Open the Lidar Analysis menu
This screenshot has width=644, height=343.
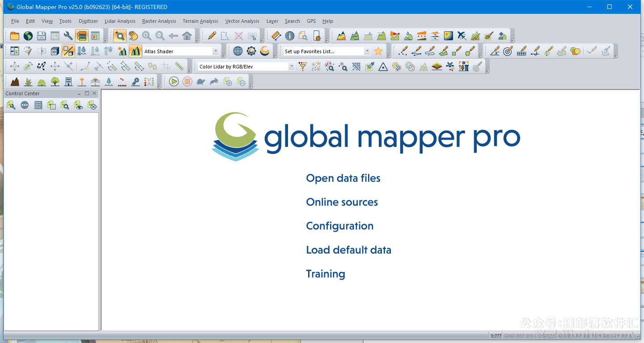(120, 21)
